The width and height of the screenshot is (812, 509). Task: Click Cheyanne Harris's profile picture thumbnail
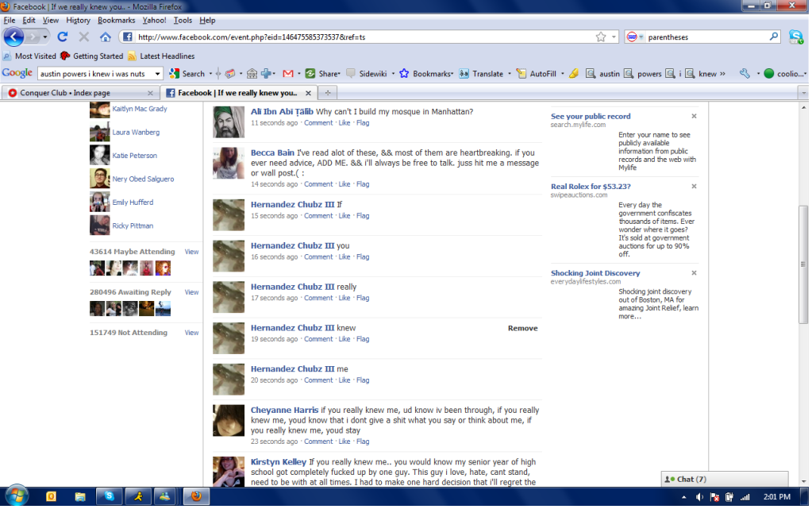click(x=229, y=421)
